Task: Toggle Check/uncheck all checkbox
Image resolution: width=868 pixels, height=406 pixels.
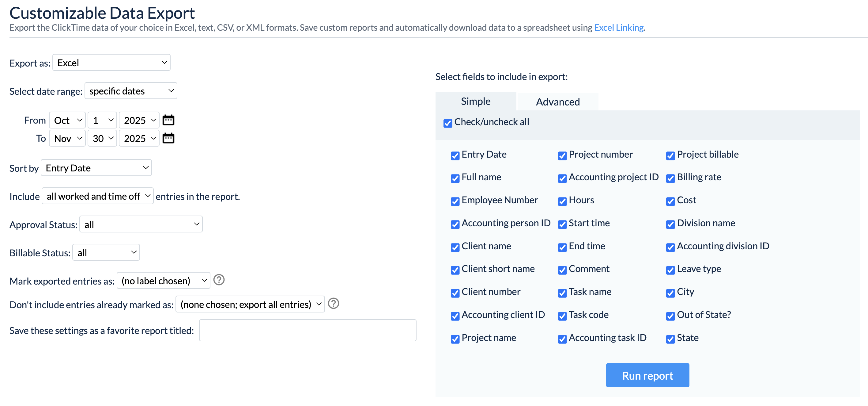Action: tap(448, 123)
